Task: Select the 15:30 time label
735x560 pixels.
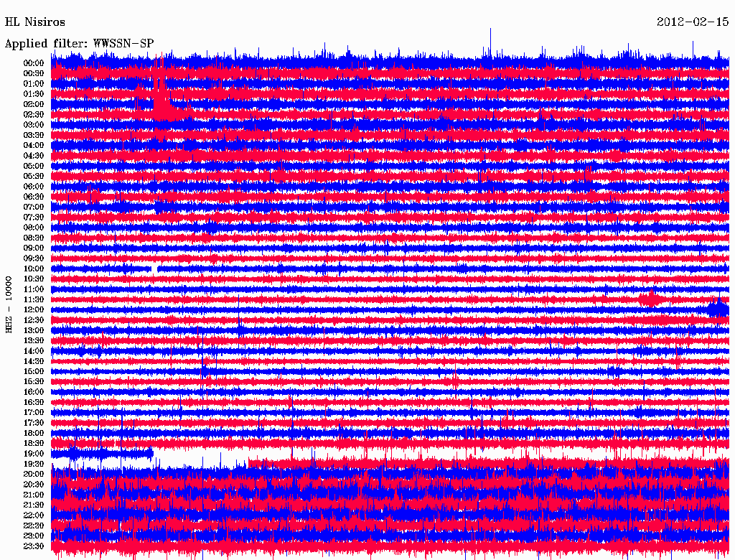Action: coord(34,382)
